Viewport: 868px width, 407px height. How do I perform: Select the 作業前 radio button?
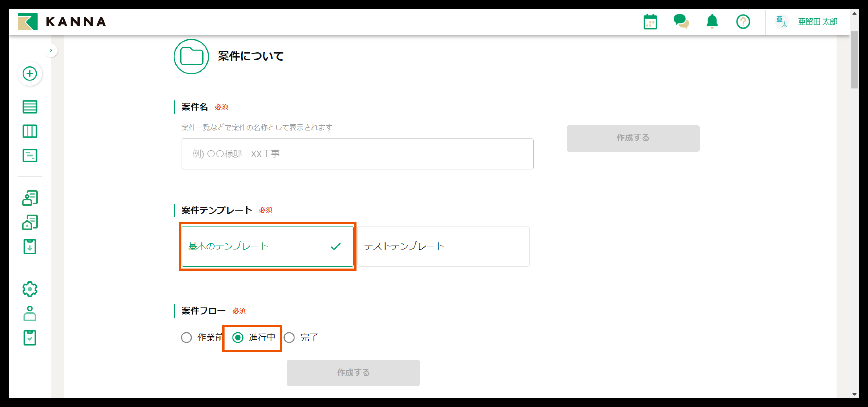(186, 337)
